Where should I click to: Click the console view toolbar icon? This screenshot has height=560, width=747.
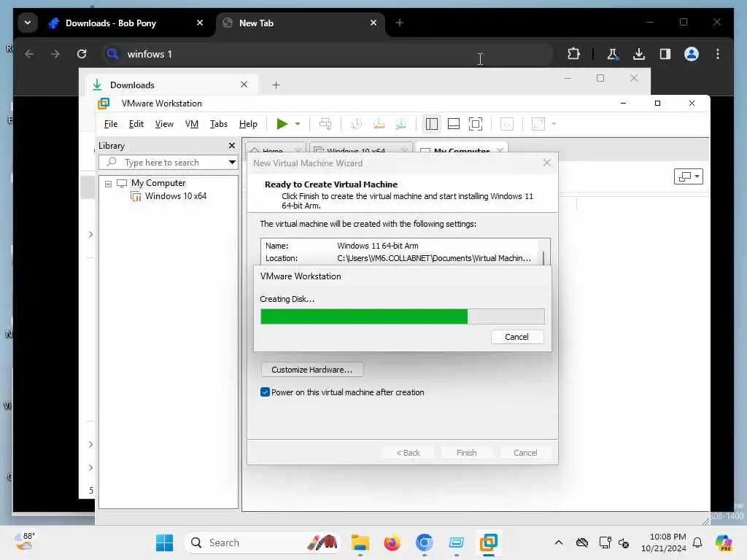point(507,124)
